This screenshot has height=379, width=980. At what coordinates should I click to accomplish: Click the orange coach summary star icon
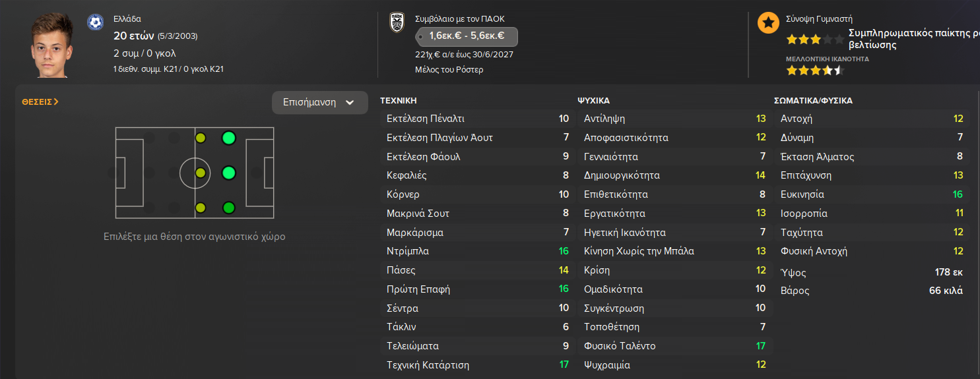[x=768, y=23]
